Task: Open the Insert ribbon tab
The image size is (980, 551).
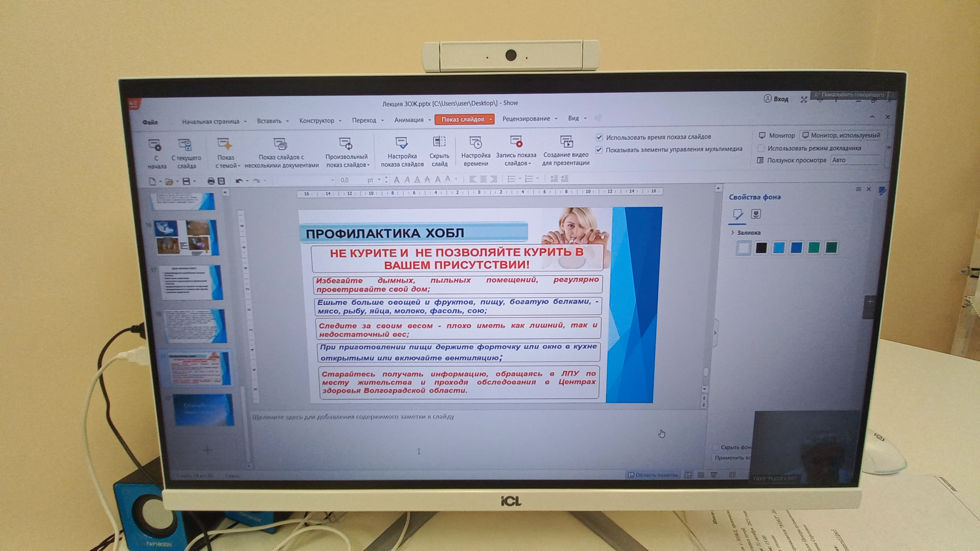Action: pyautogui.click(x=269, y=121)
